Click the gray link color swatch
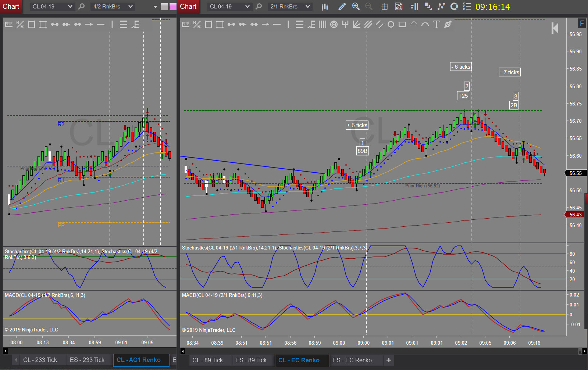This screenshot has height=370, width=588. coord(164,7)
